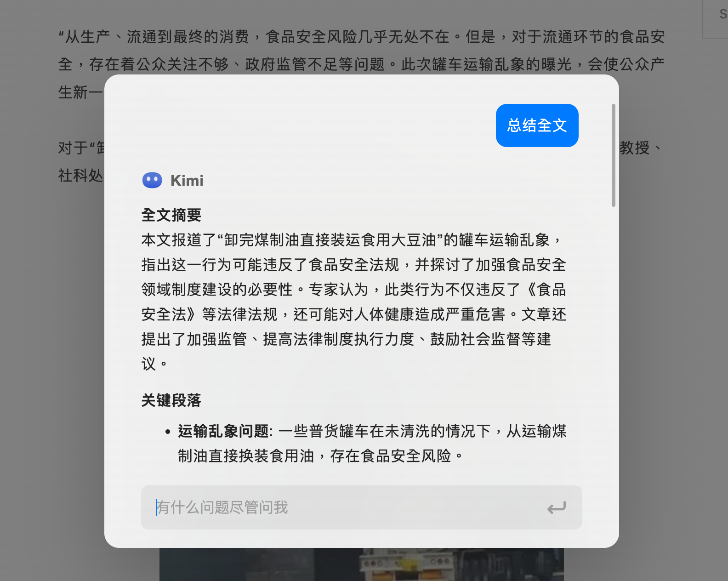
Task: Click the 对于 text left of the dialog
Action: 73,148
